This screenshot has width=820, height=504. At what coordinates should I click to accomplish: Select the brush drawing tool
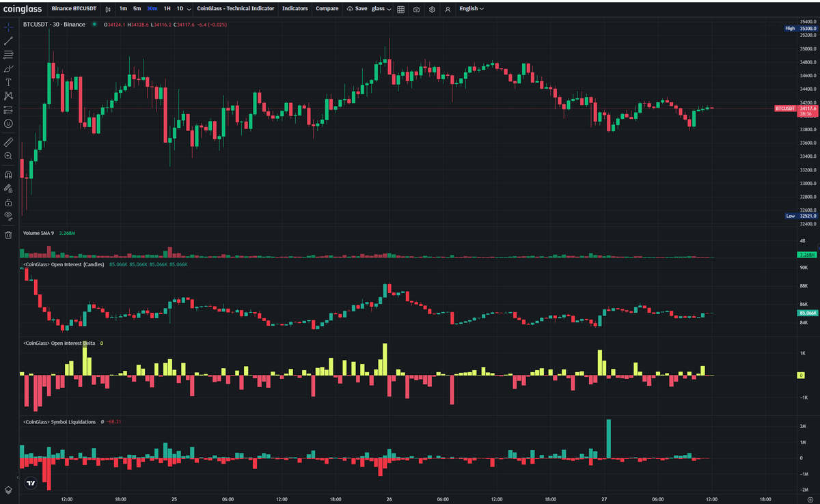pos(8,68)
